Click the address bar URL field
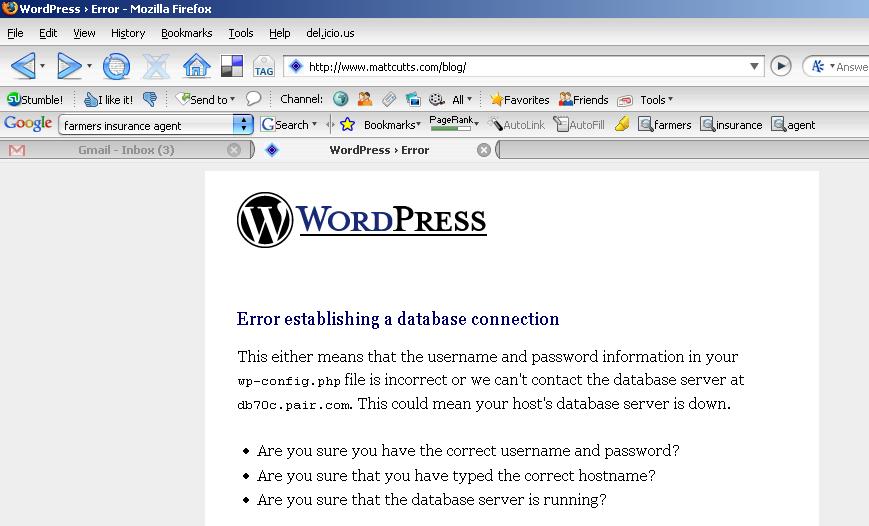869x526 pixels. coord(523,67)
